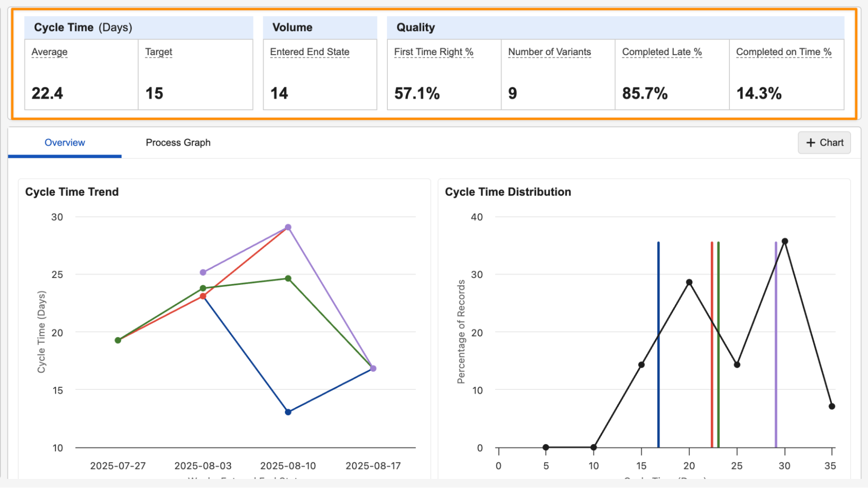Click the Entered End State label
This screenshot has height=488, width=868.
[x=310, y=52]
